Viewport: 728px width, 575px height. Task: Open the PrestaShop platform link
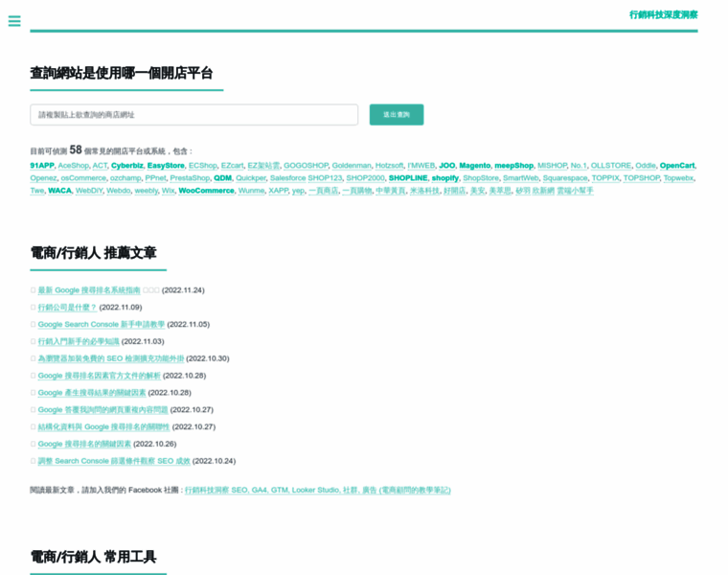pos(190,178)
